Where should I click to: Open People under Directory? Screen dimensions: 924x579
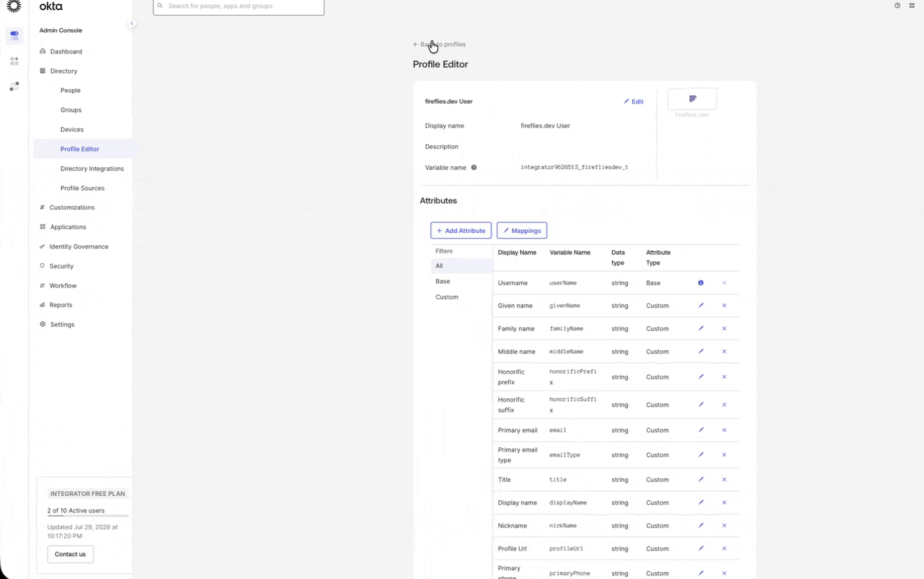tap(70, 90)
